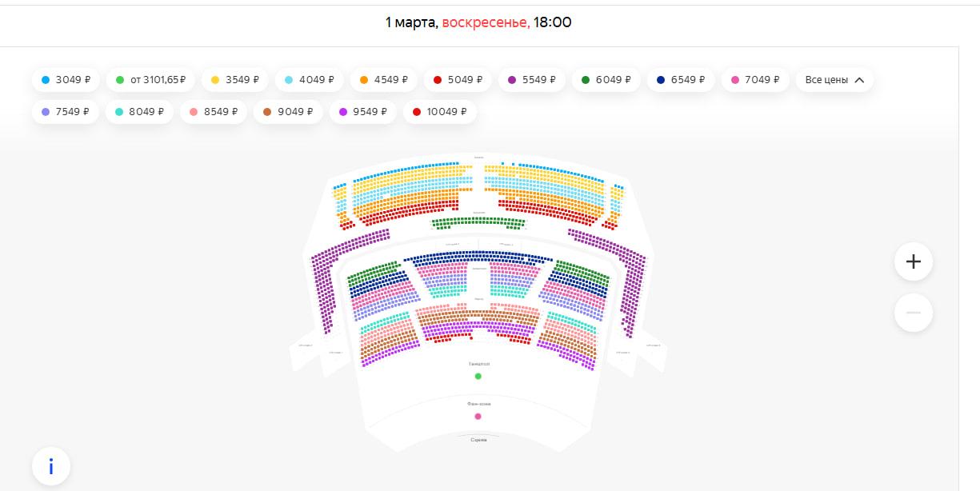Click the 7549 ₽ price chip

pos(66,112)
